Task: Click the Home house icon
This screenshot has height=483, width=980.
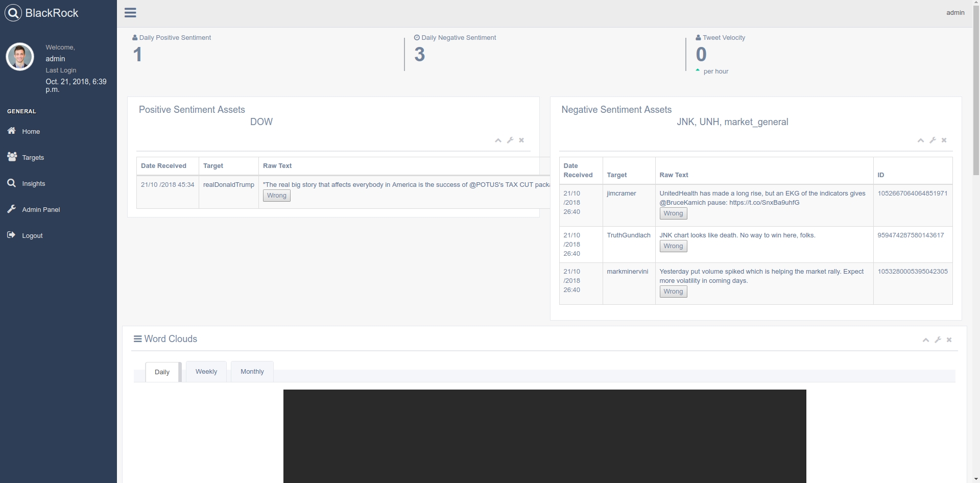Action: (11, 131)
